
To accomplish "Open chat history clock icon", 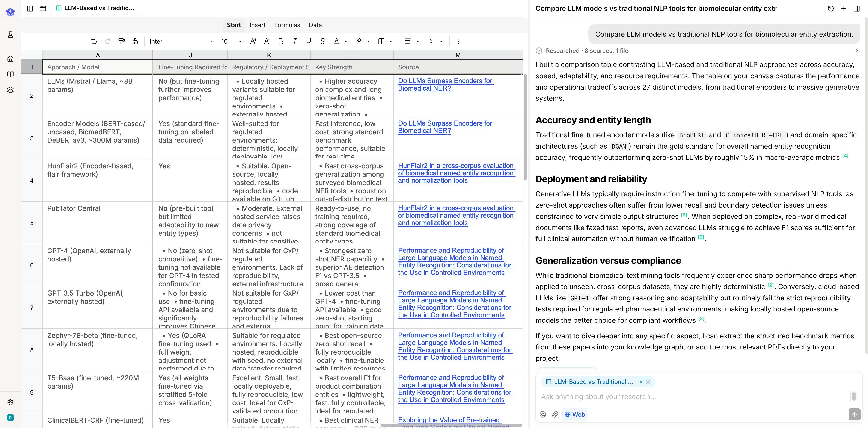I will (x=831, y=9).
